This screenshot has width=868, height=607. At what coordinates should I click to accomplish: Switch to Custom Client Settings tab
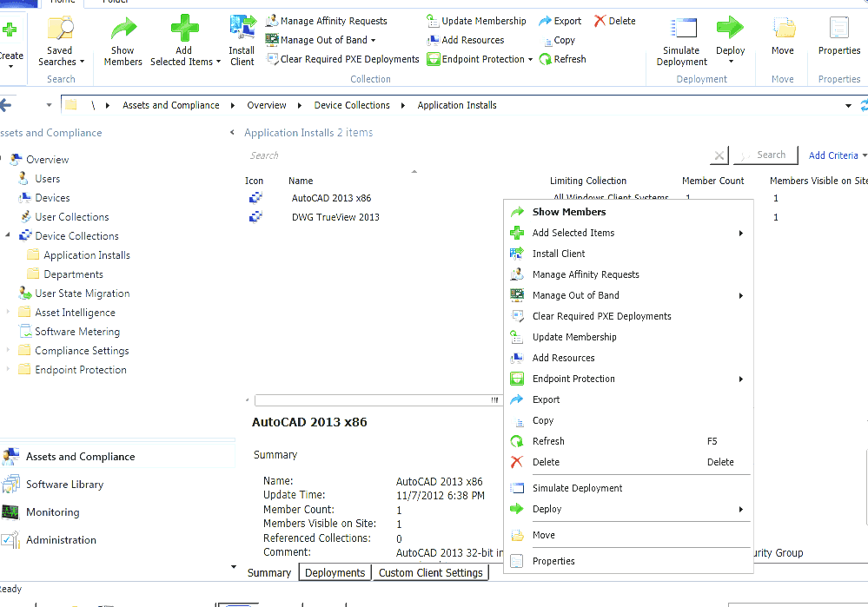pos(431,572)
